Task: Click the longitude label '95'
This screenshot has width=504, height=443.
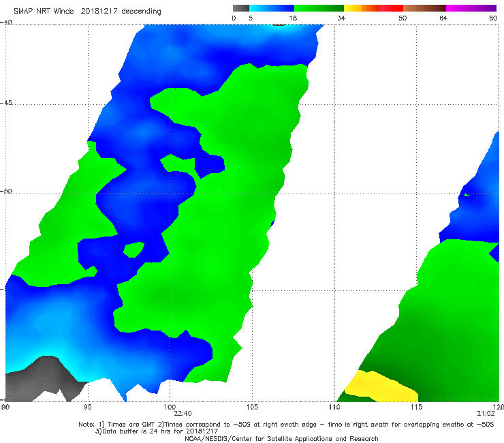Action: pos(87,407)
